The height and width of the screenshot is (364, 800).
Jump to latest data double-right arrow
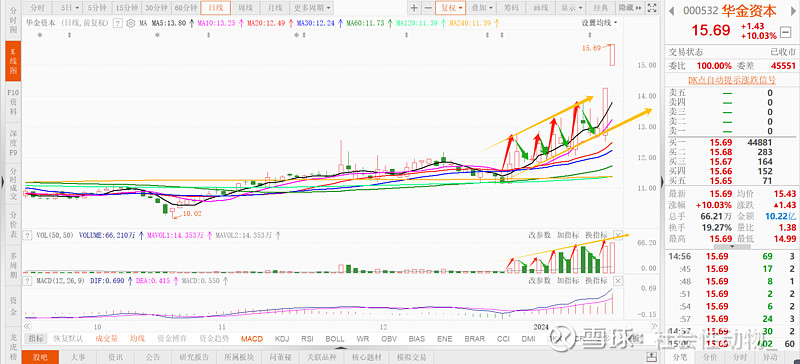click(x=655, y=325)
